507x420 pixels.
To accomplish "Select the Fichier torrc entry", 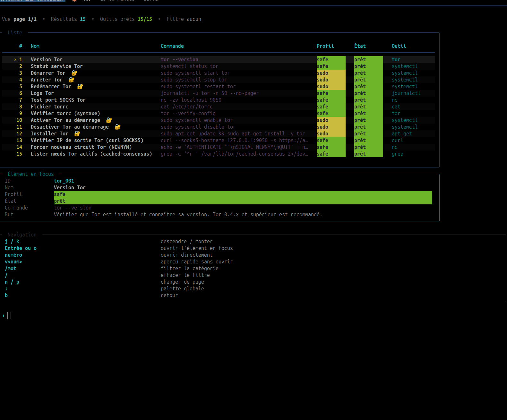I will point(219,107).
